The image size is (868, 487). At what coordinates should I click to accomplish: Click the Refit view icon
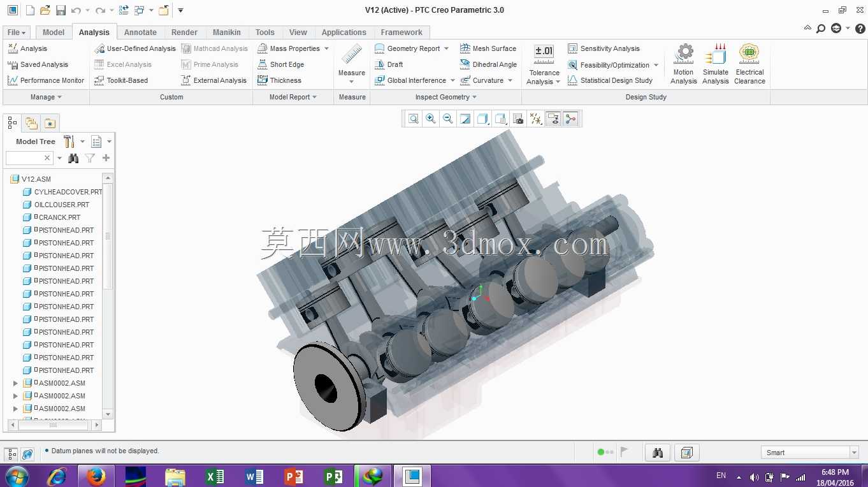click(x=414, y=119)
